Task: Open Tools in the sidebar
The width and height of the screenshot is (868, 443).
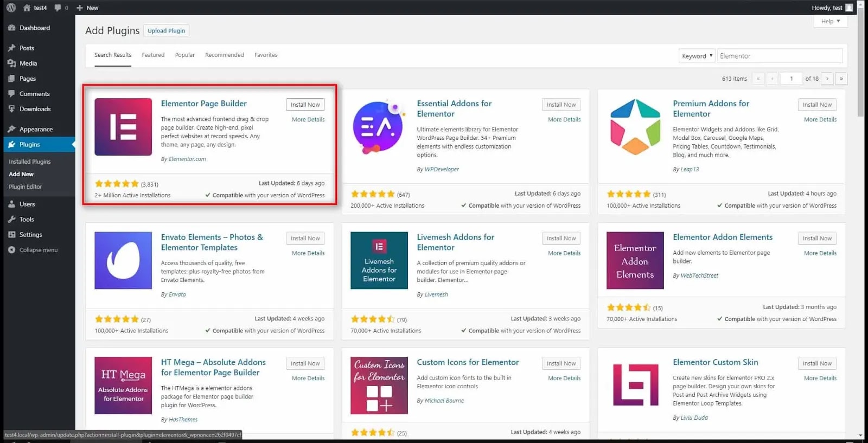Action: tap(27, 219)
